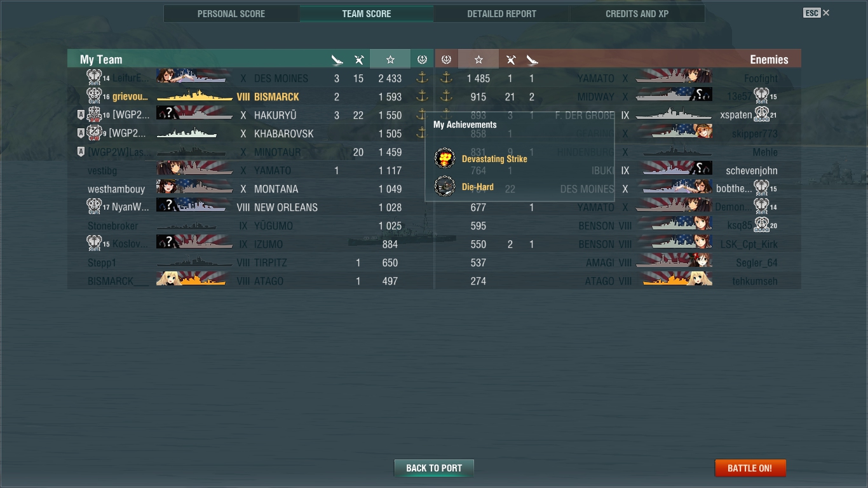Start next match with Battle On!
The width and height of the screenshot is (868, 488).
coord(750,468)
